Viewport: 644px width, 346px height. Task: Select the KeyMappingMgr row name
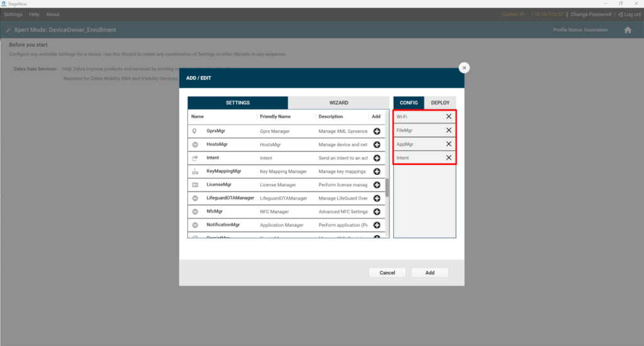tap(224, 171)
